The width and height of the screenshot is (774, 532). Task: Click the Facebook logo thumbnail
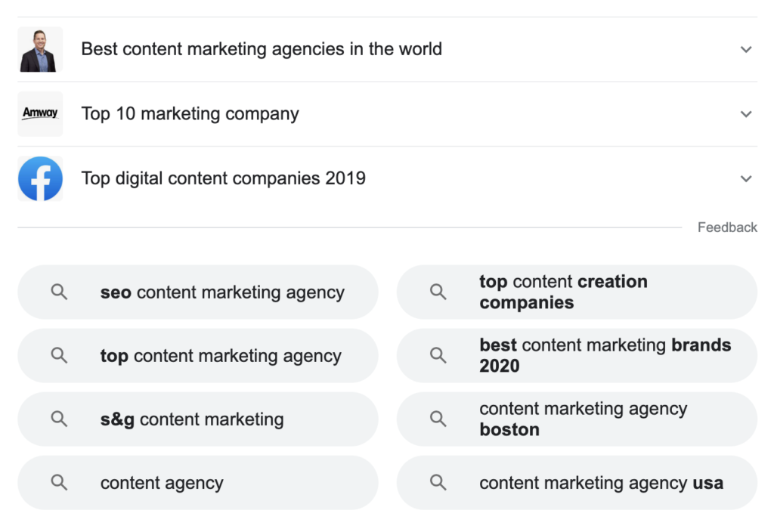(41, 178)
